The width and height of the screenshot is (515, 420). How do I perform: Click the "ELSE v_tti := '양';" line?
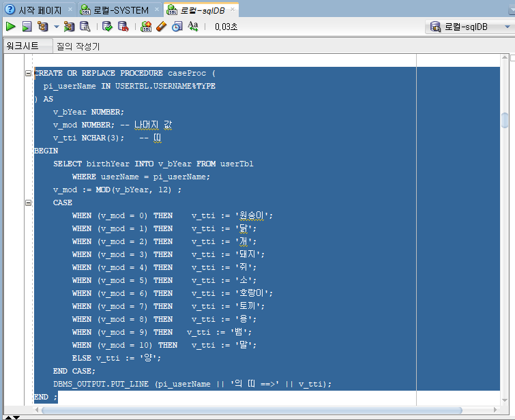(117, 358)
